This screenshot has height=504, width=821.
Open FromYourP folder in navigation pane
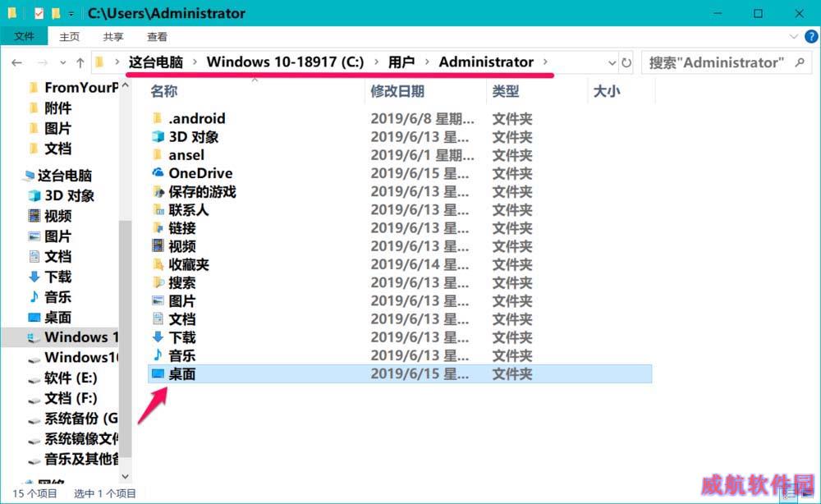click(73, 87)
